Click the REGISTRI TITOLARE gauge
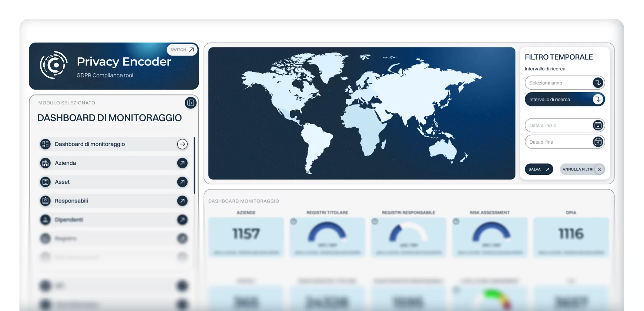The image size is (644, 311). pyautogui.click(x=327, y=232)
